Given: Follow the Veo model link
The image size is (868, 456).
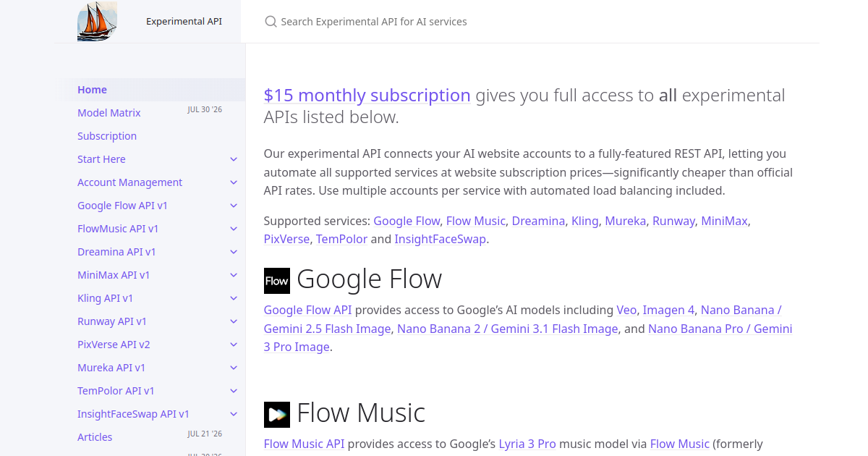Looking at the screenshot, I should 626,310.
